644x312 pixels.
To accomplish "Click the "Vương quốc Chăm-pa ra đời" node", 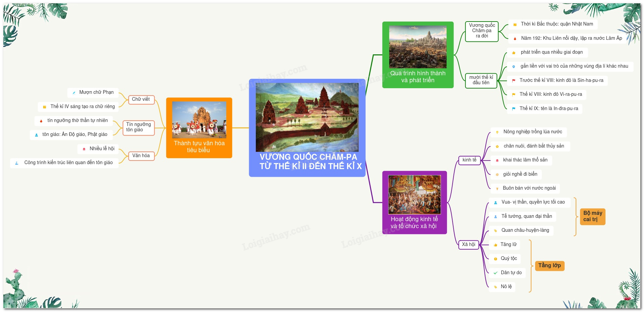I will pos(482,31).
